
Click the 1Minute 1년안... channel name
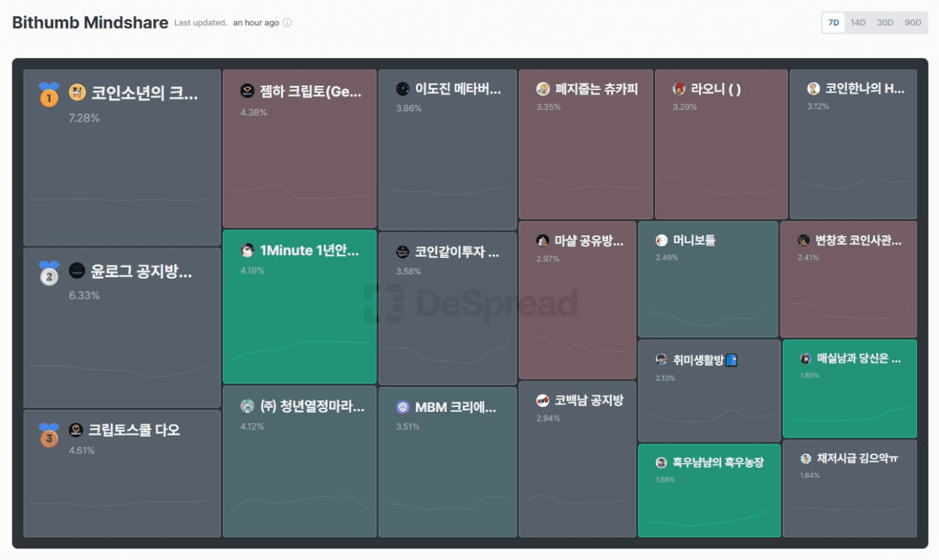[x=310, y=251]
